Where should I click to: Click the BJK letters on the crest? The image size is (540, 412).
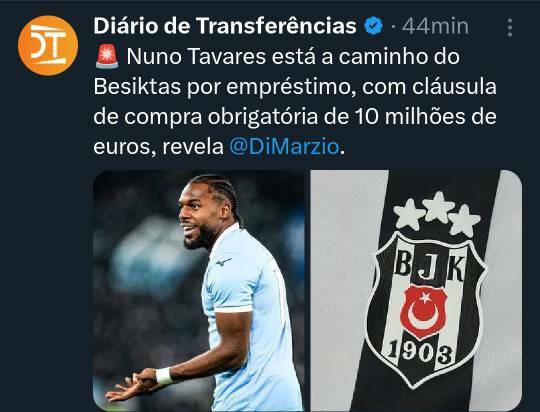[x=429, y=265]
